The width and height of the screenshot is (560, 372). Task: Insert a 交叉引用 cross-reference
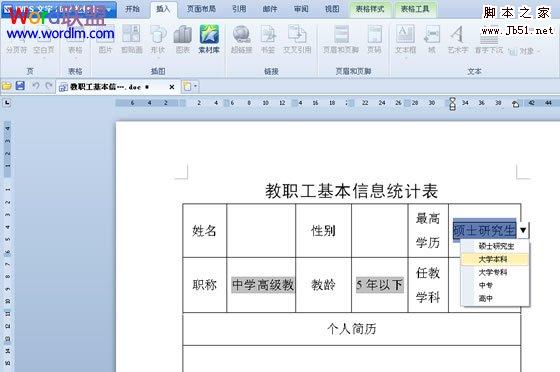[x=297, y=40]
